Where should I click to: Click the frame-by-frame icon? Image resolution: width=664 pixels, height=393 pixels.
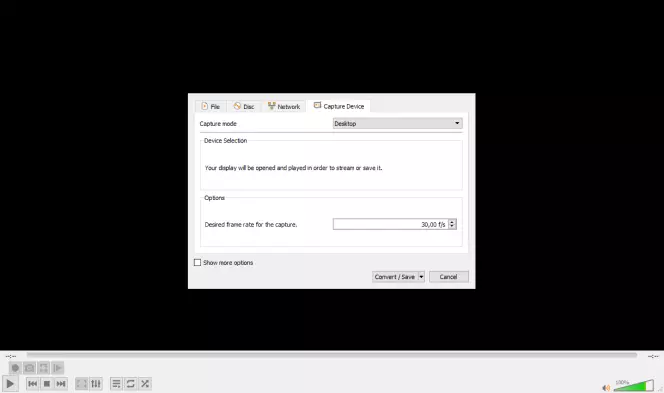click(x=58, y=368)
